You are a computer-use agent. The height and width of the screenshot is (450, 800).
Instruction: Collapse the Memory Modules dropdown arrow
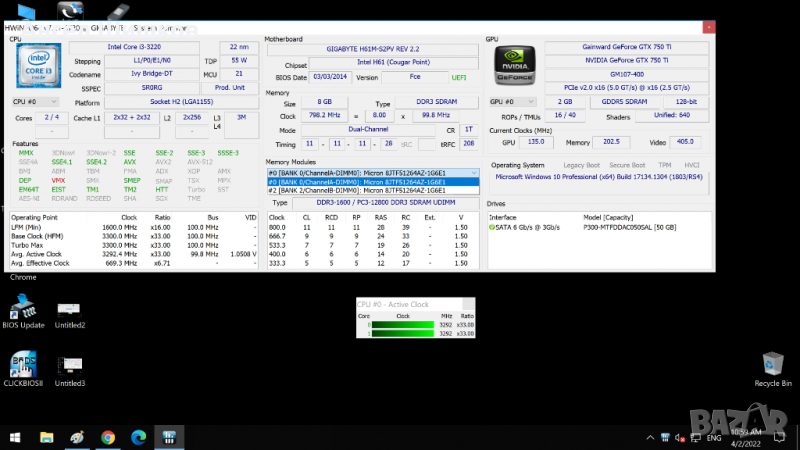point(474,173)
